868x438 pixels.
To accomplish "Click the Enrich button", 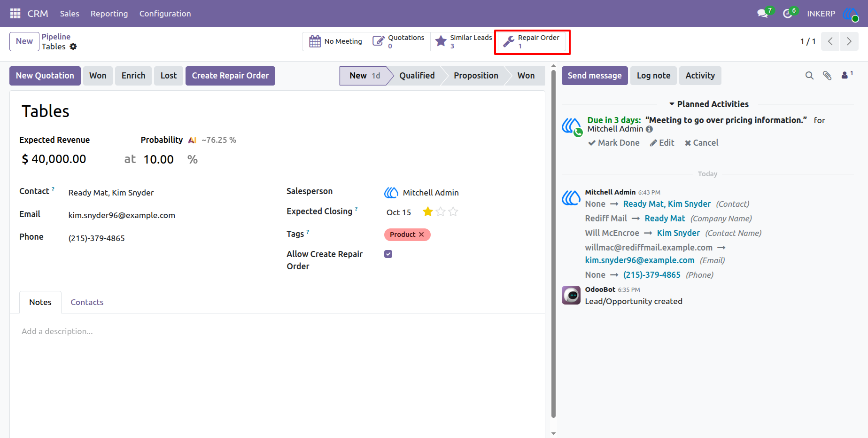I will [x=133, y=76].
